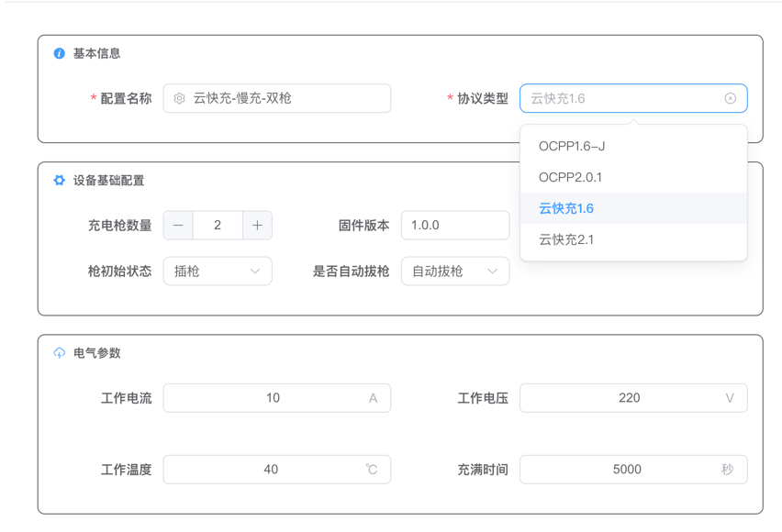Open the 是否自动拔枪 dropdown showing 自动拔枪
This screenshot has width=782, height=532.
coord(455,272)
